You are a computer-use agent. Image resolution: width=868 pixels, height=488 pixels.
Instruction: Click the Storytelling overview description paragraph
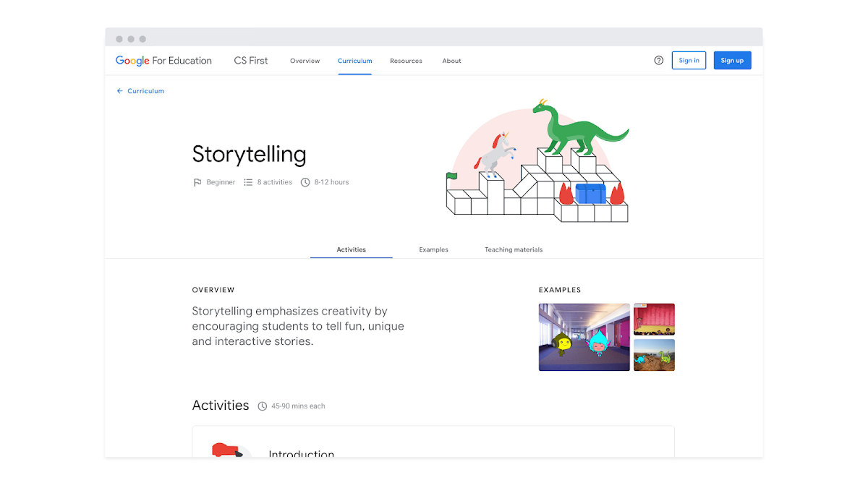coord(298,326)
